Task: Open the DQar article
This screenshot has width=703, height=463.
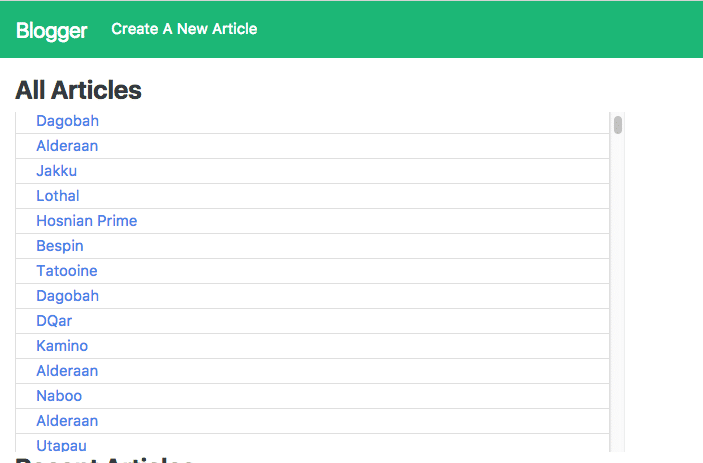Action: pyautogui.click(x=54, y=321)
